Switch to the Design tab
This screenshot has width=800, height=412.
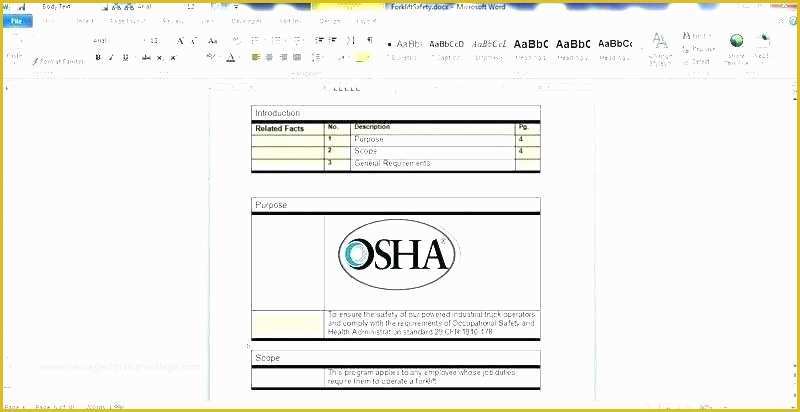click(330, 21)
